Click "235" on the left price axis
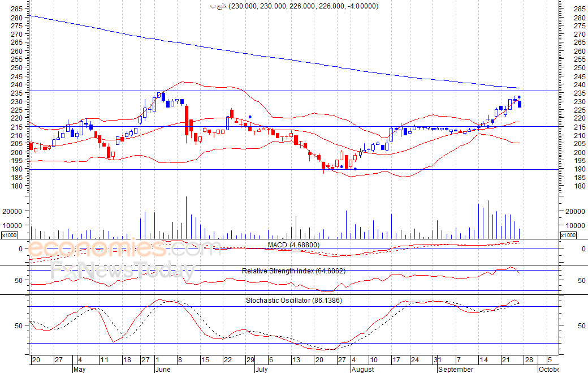588x373 pixels. click(17, 93)
